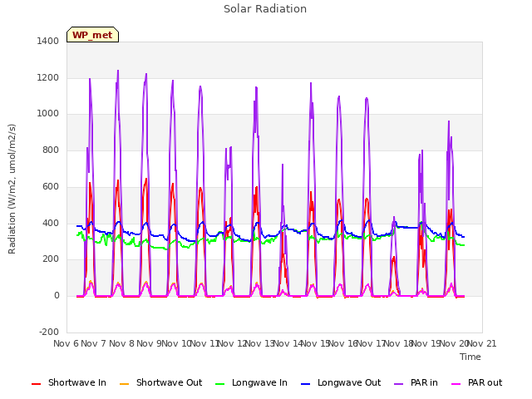
Task: Click the 400 y-axis tick label
Action: [x=51, y=224]
